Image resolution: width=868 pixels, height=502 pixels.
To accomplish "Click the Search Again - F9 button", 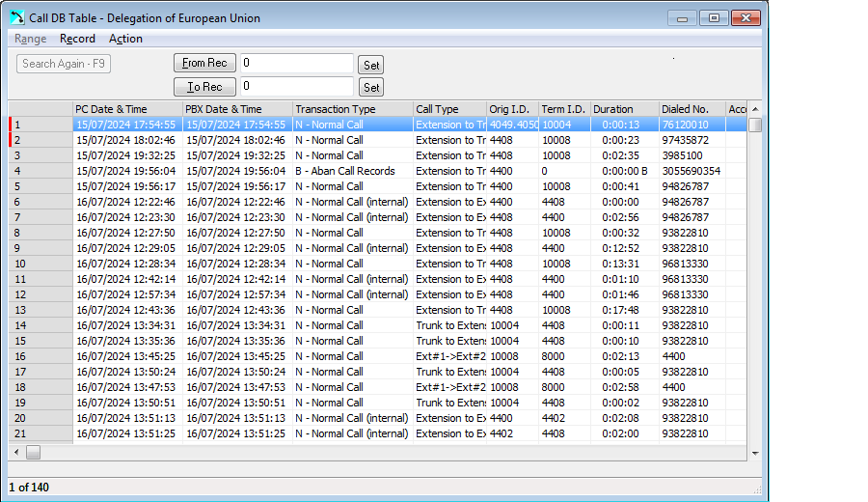I will (x=65, y=64).
